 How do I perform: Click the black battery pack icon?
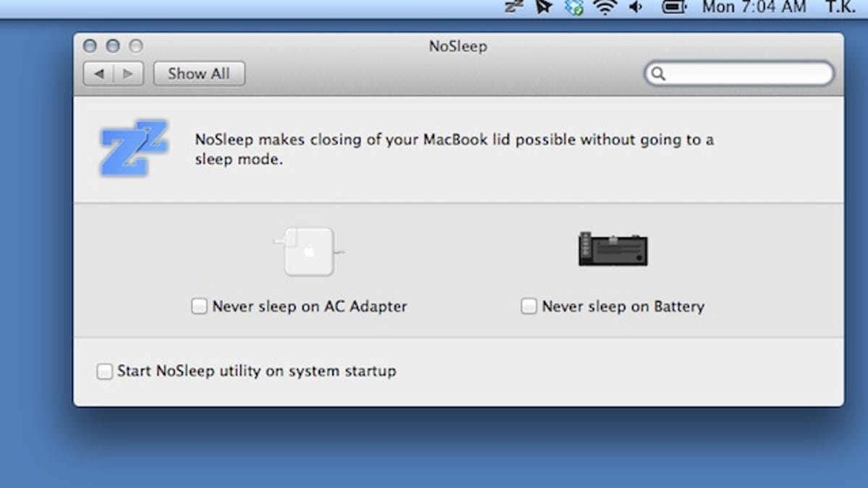pyautogui.click(x=613, y=249)
